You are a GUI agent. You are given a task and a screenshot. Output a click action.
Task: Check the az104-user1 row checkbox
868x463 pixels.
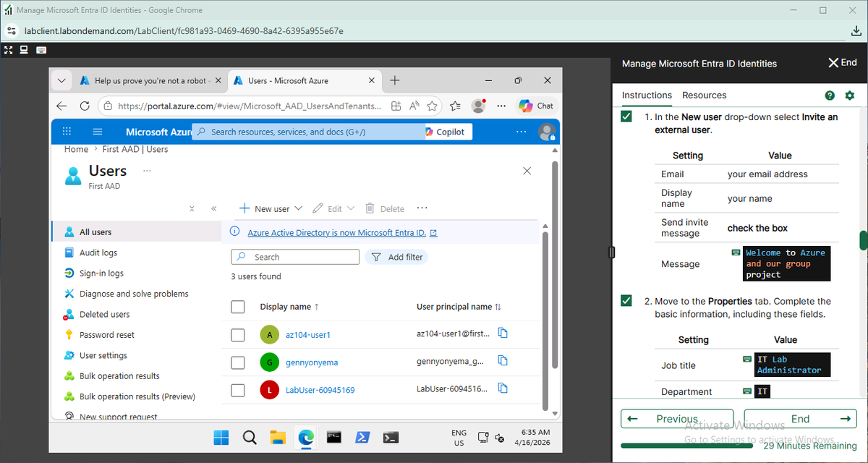coord(238,335)
